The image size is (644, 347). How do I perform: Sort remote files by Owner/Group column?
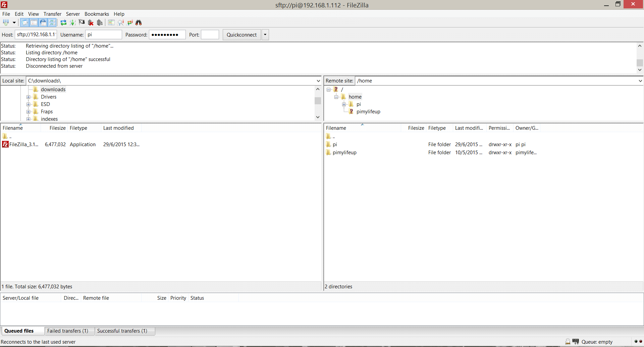tap(527, 128)
